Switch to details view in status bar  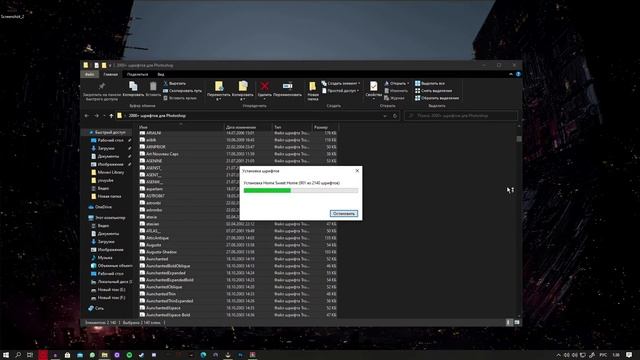pyautogui.click(x=509, y=322)
